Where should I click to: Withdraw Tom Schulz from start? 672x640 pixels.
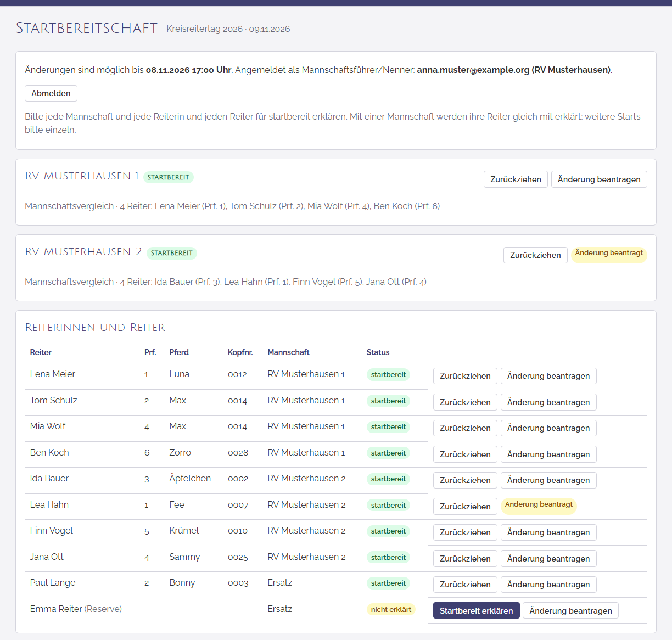[x=465, y=402]
